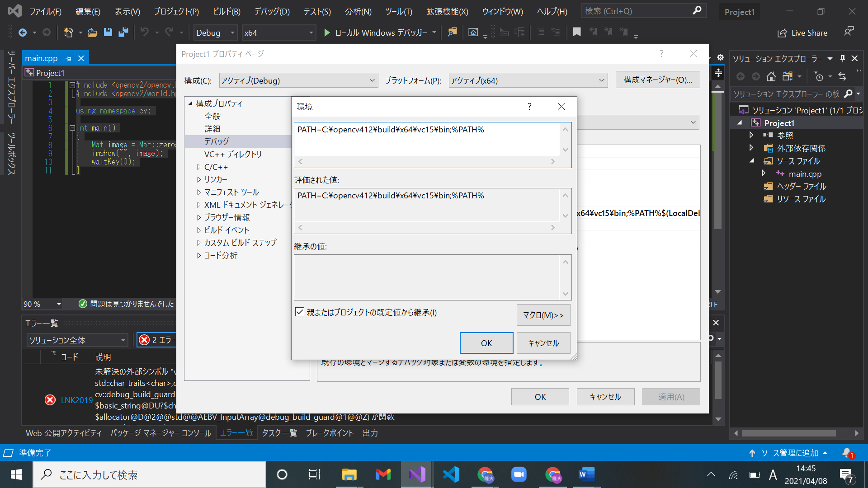Switch to the 出力 tab
Image resolution: width=868 pixels, height=488 pixels.
(370, 433)
